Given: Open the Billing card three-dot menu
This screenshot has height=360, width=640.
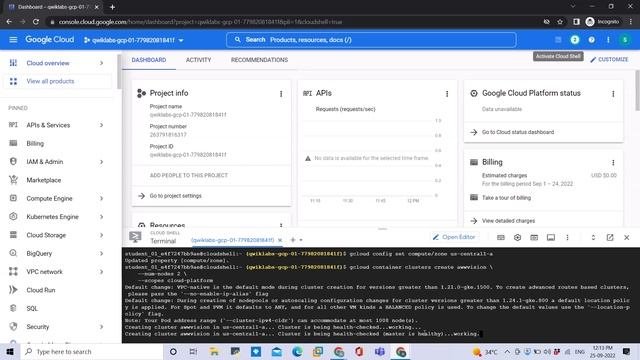Looking at the screenshot, I should (x=613, y=163).
